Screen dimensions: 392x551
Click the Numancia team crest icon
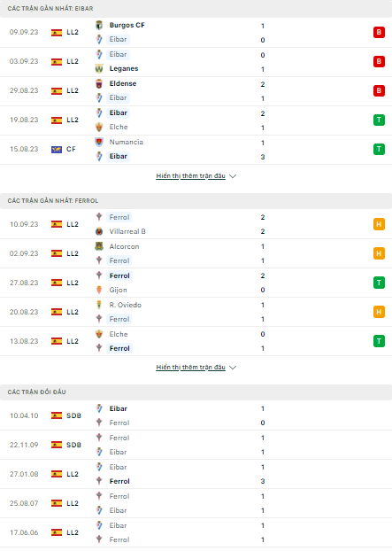tap(99, 142)
